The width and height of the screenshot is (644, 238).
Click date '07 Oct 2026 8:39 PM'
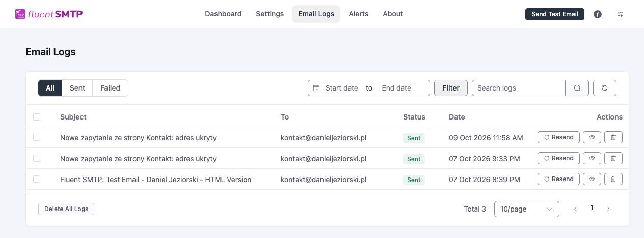(485, 180)
